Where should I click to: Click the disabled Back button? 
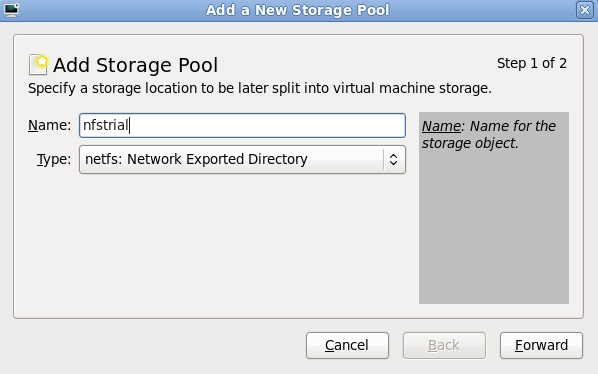444,345
